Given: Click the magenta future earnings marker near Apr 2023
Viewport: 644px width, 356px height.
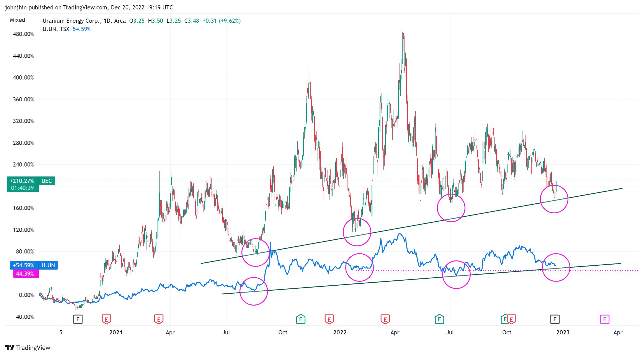Looking at the screenshot, I should click(605, 319).
